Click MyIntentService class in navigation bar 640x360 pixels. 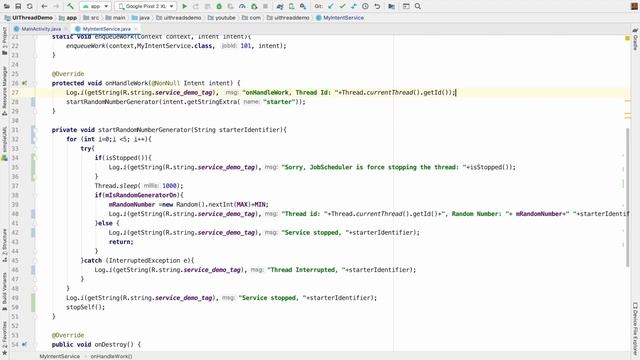click(340, 18)
